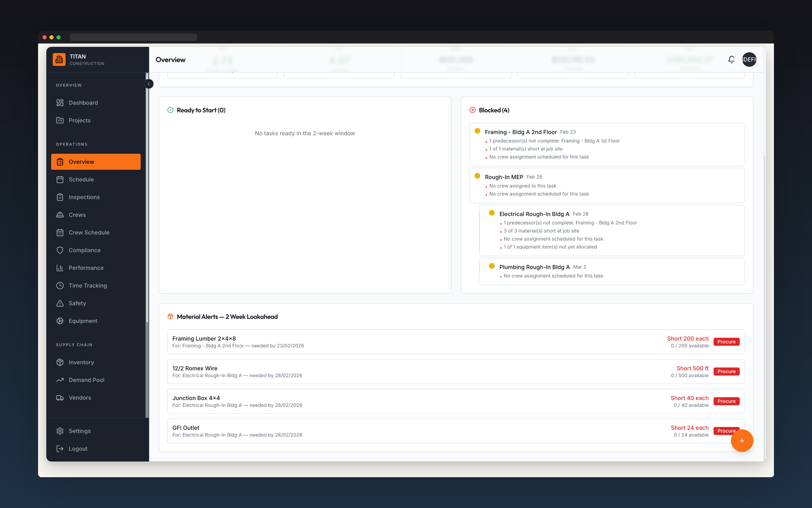The image size is (812, 508).
Task: Click the Logout arrow icon
Action: pos(60,449)
